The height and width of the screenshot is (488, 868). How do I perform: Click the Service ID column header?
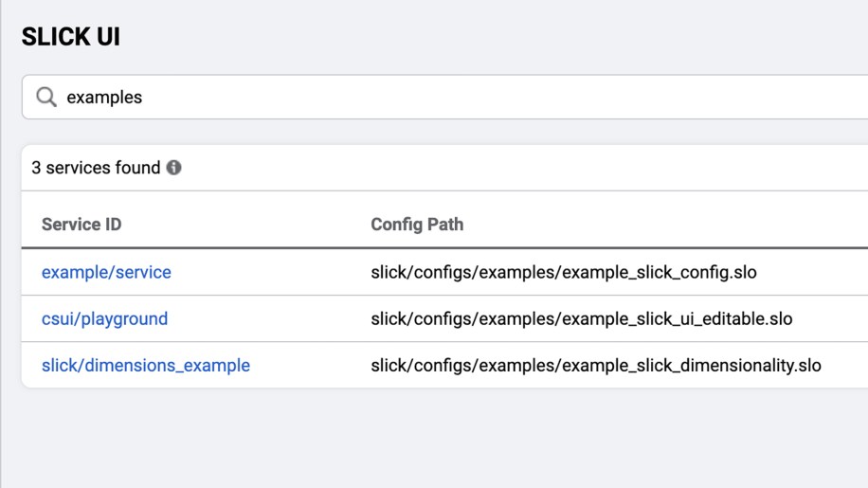[x=81, y=225]
